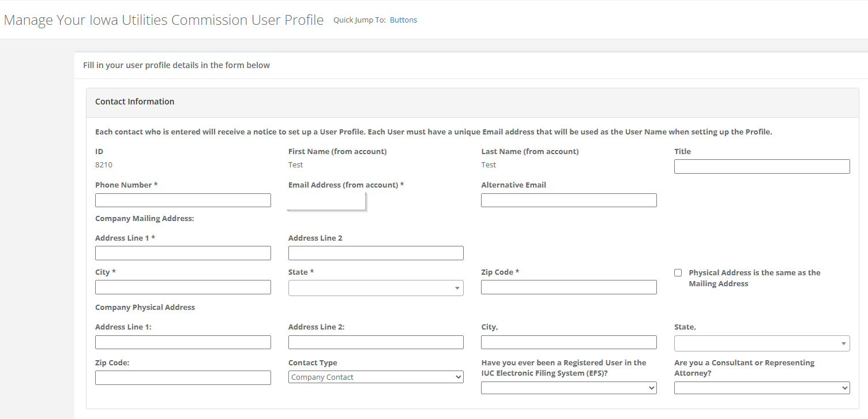Click the physical Address Line 1 field
The width and height of the screenshot is (868, 419).
[x=183, y=342]
